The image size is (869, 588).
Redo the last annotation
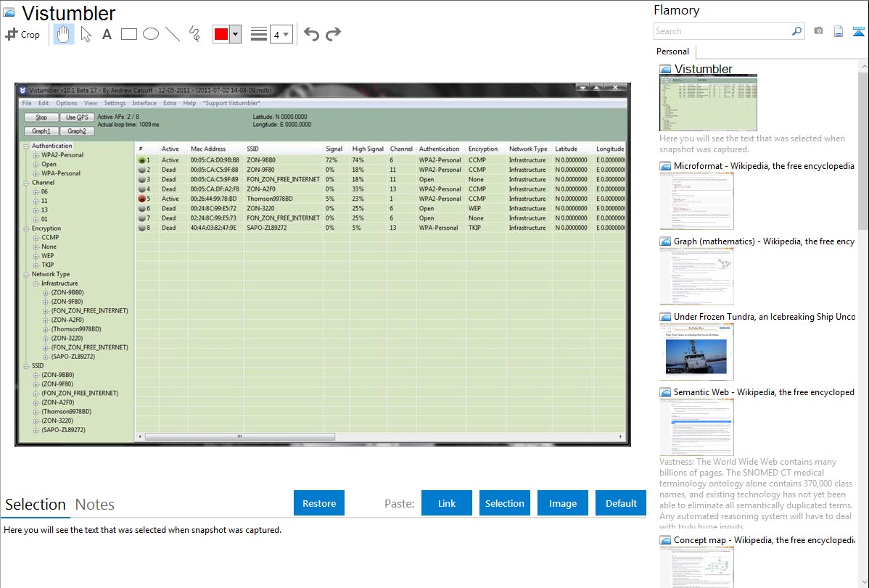pyautogui.click(x=333, y=34)
